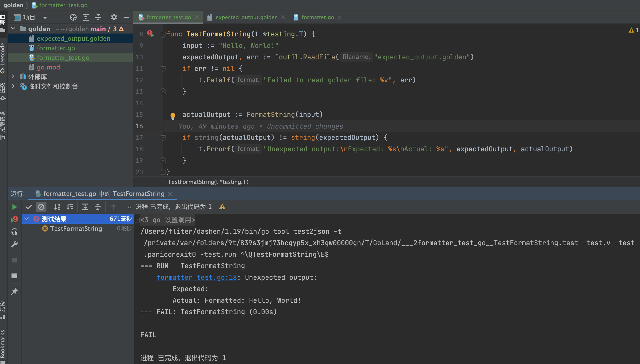
Task: Toggle Show Ignored tests button
Action: point(41,207)
